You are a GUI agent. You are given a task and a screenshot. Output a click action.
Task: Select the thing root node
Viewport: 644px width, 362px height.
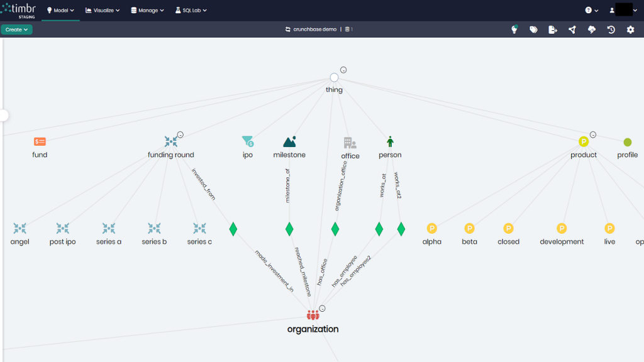[335, 77]
